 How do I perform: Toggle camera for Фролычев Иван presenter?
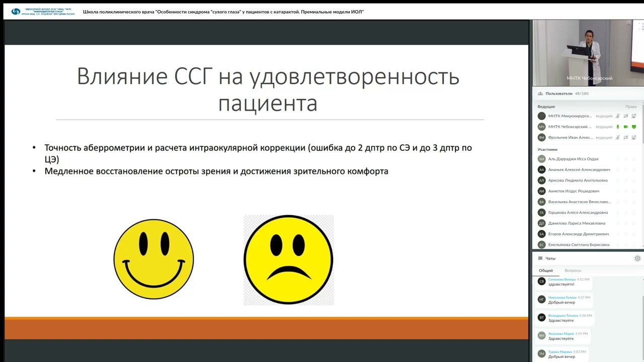point(626,137)
